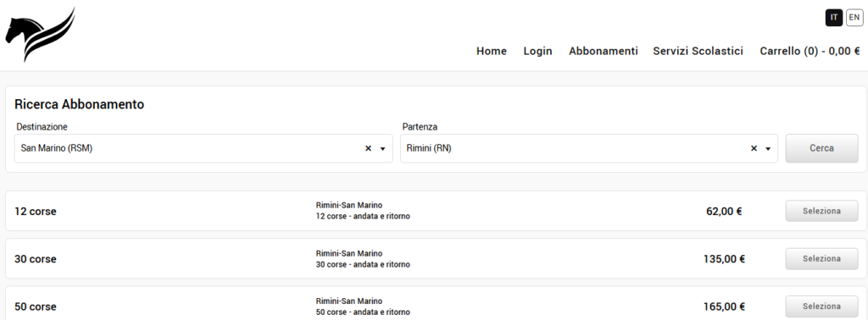
Task: Open the Servizi Scolastici page
Action: pyautogui.click(x=698, y=52)
